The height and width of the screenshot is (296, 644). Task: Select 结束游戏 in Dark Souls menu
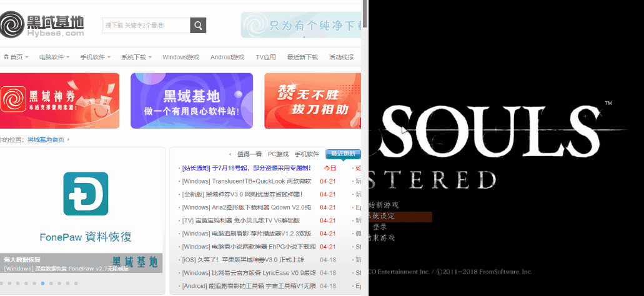pos(382,238)
